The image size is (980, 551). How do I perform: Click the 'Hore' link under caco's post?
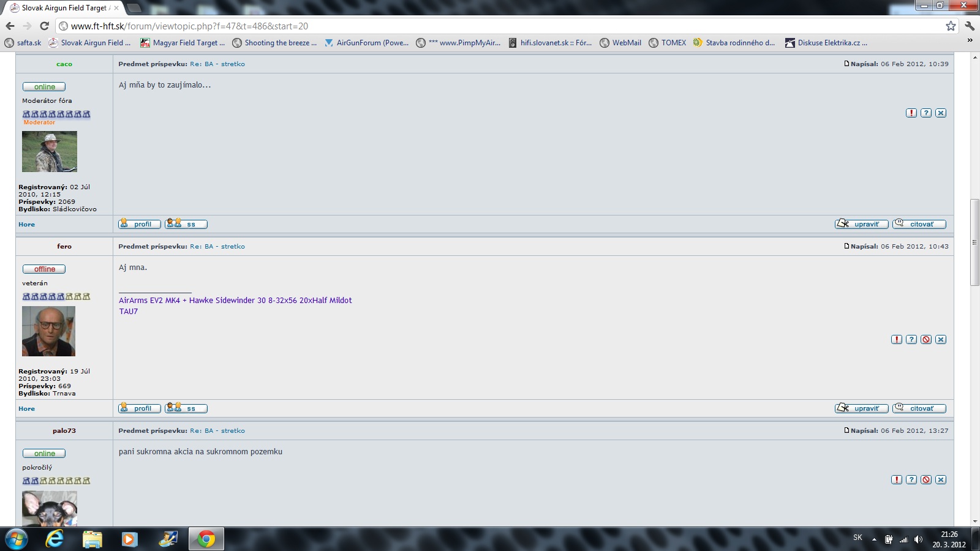(x=26, y=224)
